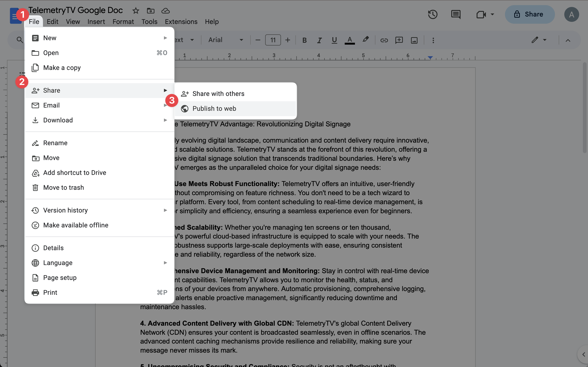Select the highlight color pen icon
Viewport: 588px width, 367px height.
(x=365, y=39)
